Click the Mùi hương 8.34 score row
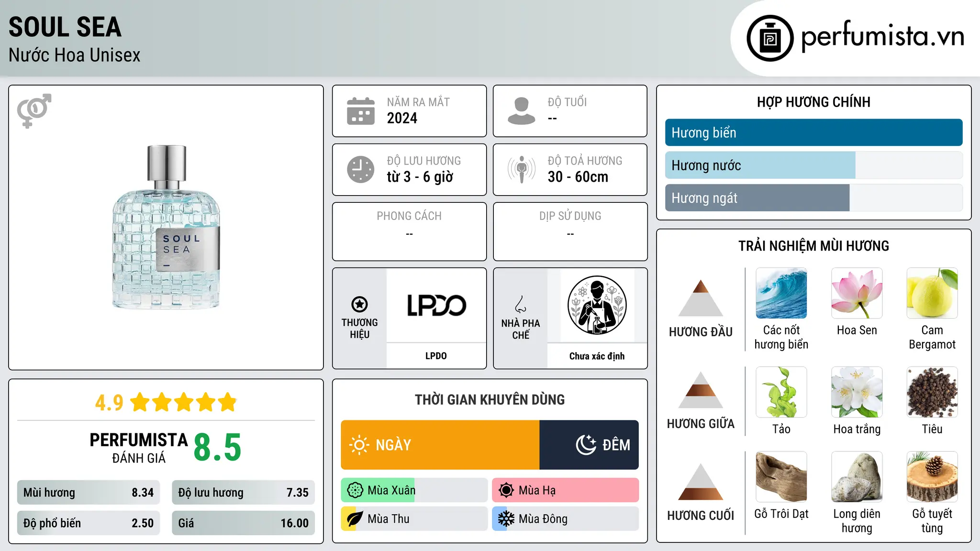 89,493
